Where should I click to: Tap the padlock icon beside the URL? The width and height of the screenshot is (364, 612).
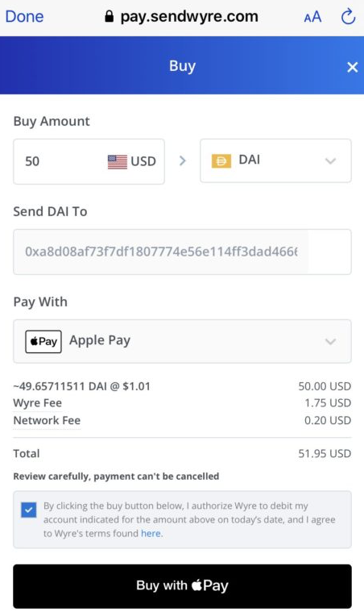tap(110, 16)
